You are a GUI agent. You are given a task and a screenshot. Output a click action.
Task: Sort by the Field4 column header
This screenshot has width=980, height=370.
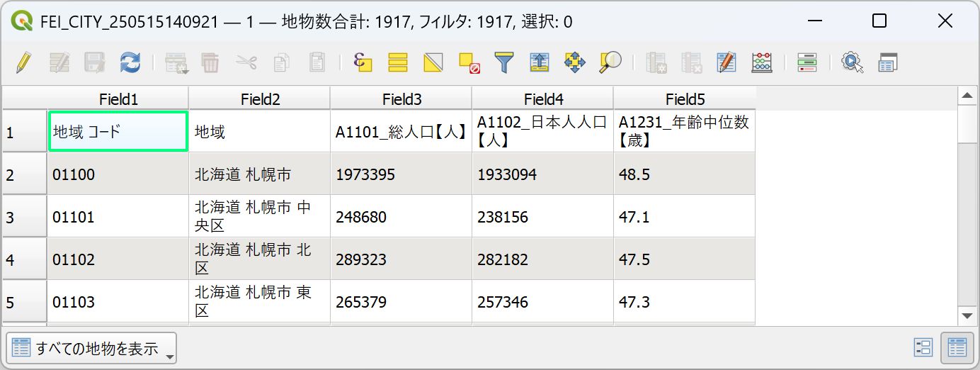[543, 99]
